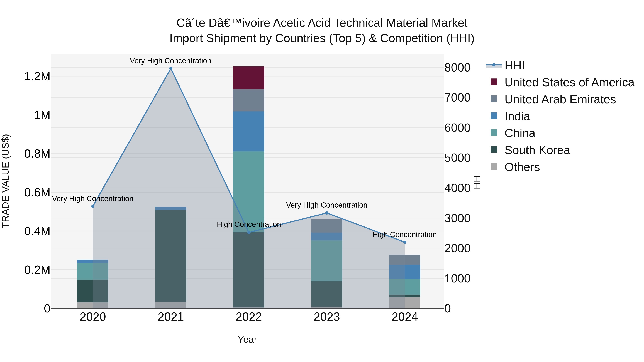Click the 2024 'High Concentration' annotation
The image size is (644, 362).
click(x=404, y=235)
